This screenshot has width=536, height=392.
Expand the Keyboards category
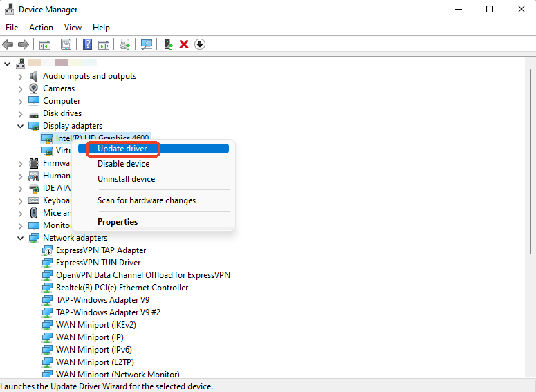[x=20, y=201]
